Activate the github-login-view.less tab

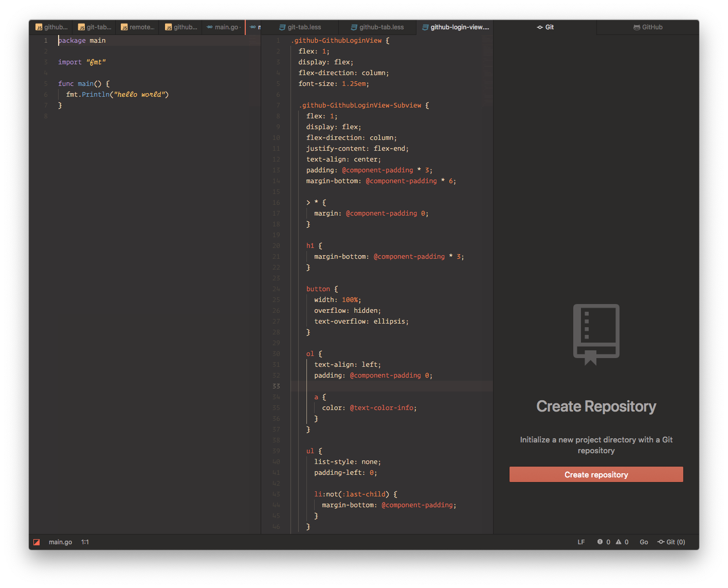[x=455, y=27]
